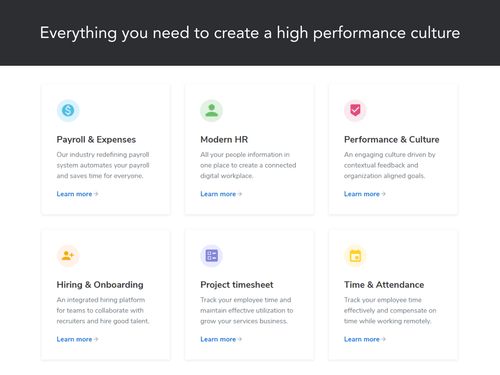The width and height of the screenshot is (500, 375).
Task: Click the 'An integrated hiring platform' description
Action: pyautogui.click(x=103, y=311)
